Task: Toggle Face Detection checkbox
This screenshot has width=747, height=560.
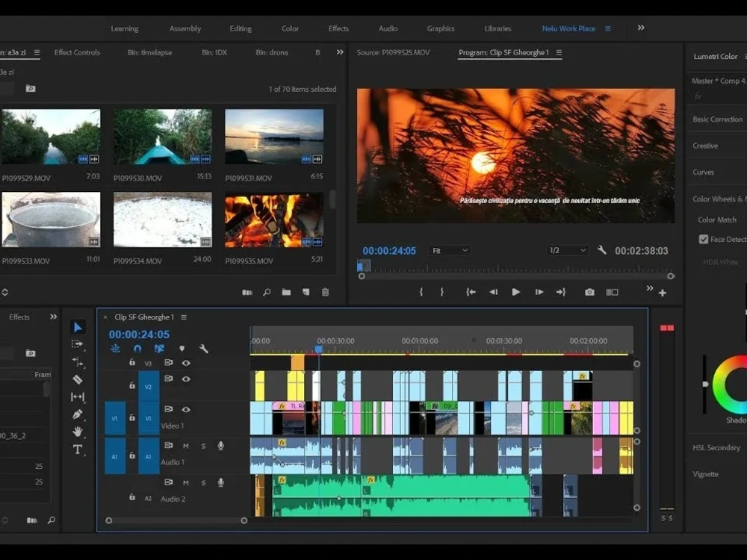Action: click(x=703, y=239)
